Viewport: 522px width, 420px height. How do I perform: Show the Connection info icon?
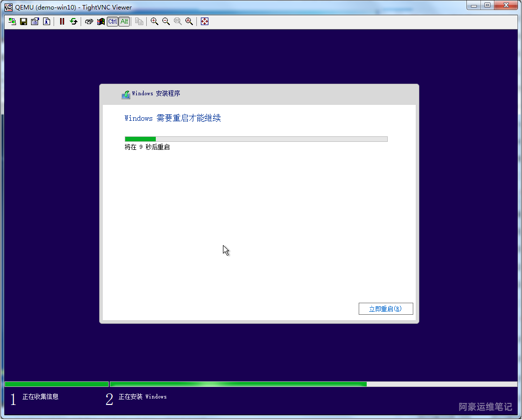47,22
